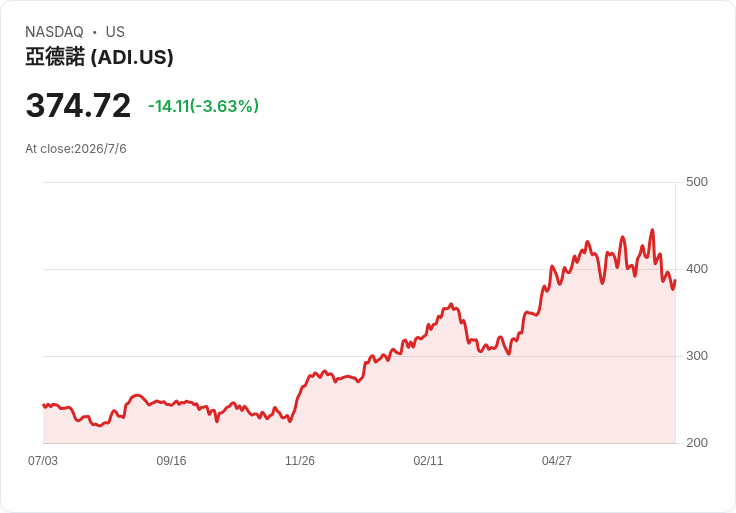The width and height of the screenshot is (736, 513).
Task: Click the 400 price axis label
Action: [x=697, y=269]
